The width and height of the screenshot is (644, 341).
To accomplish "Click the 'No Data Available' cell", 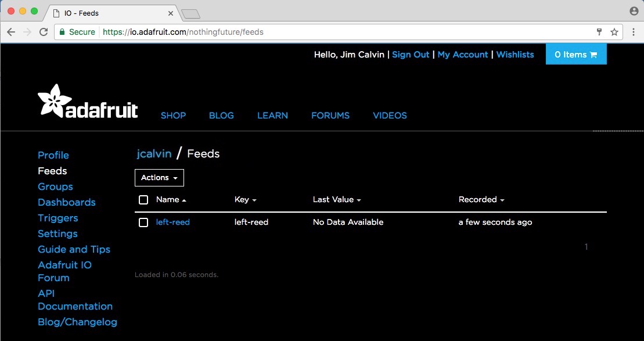I will tap(348, 222).
